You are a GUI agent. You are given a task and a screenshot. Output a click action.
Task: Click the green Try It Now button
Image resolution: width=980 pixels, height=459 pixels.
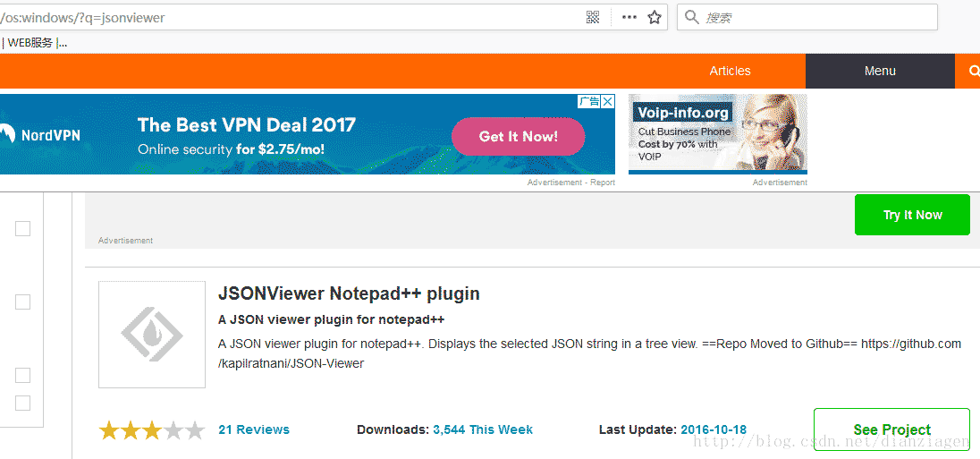(913, 215)
